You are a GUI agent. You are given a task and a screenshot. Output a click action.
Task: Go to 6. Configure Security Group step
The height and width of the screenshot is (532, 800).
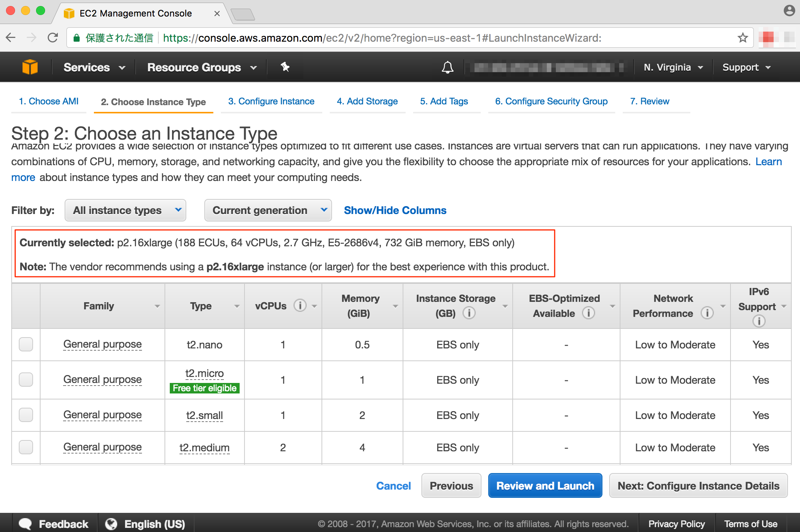click(551, 101)
